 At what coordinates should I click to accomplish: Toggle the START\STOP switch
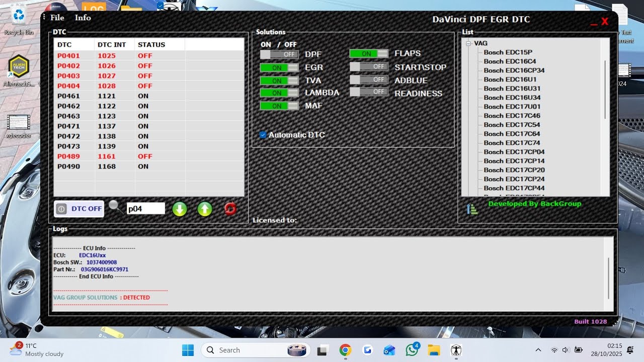[x=369, y=66]
